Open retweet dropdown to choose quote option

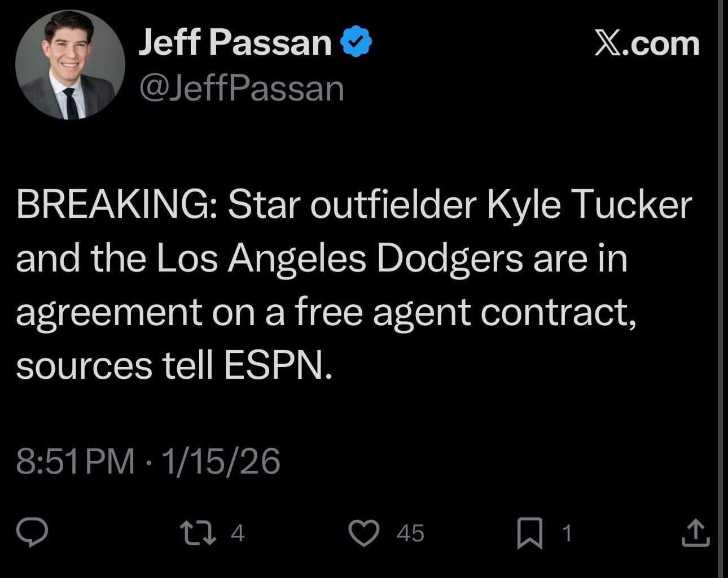pos(198,533)
